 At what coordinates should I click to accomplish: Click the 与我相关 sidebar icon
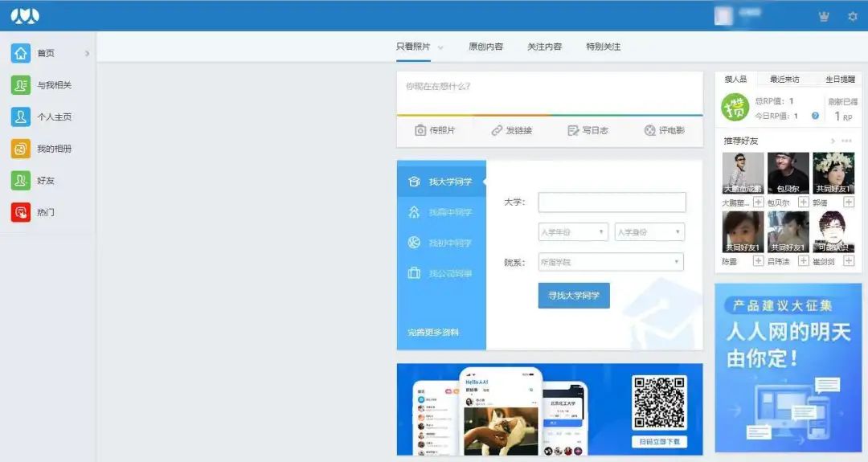[20, 85]
